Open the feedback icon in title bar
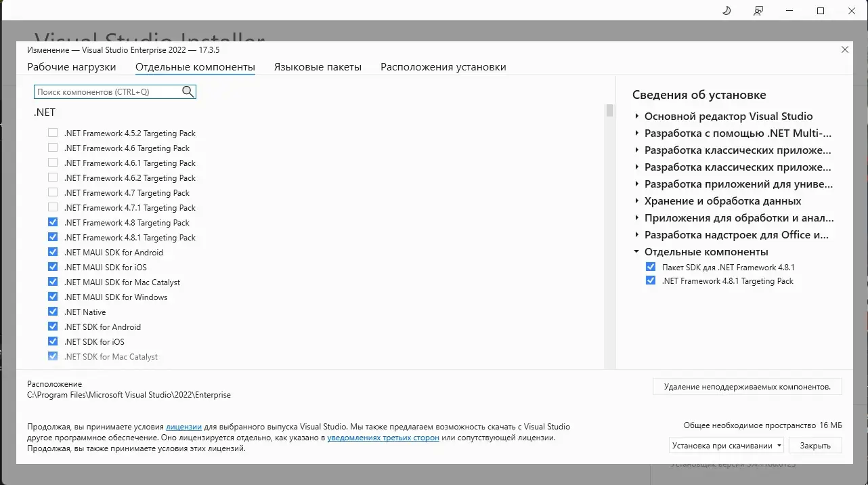Screen dimensions: 868x485 click(x=758, y=11)
